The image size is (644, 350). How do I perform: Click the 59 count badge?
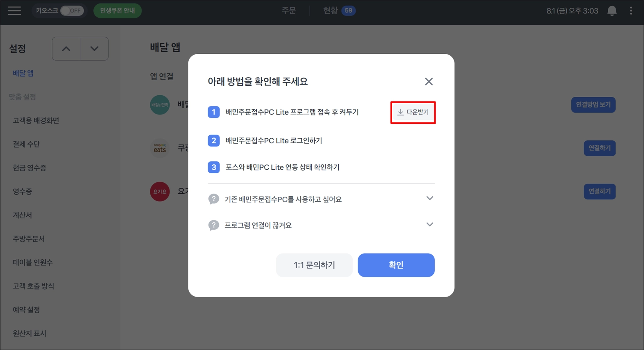point(349,11)
